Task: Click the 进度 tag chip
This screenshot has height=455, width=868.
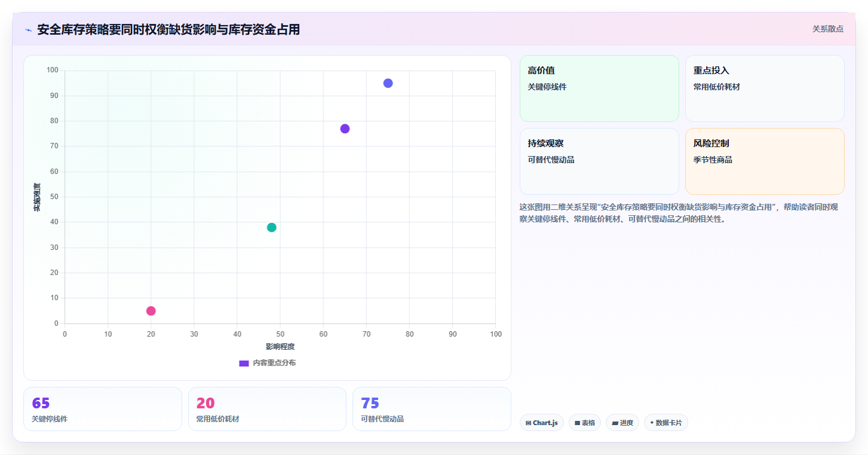Action: click(x=622, y=423)
